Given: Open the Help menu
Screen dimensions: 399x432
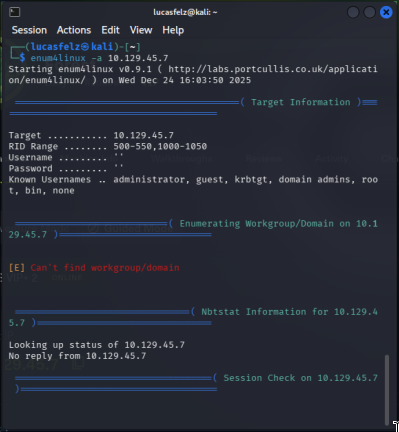Looking at the screenshot, I should pyautogui.click(x=173, y=30).
